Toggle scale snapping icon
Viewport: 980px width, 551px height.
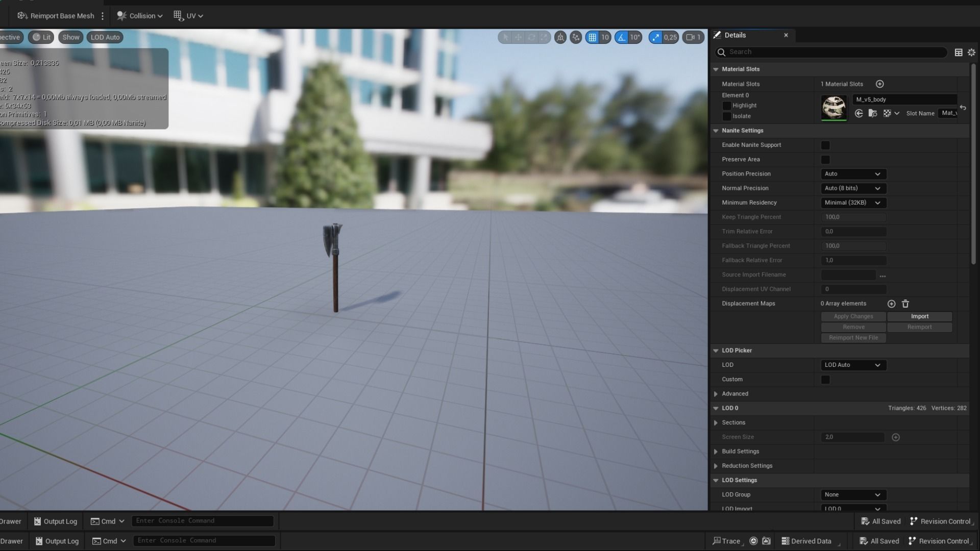coord(656,37)
